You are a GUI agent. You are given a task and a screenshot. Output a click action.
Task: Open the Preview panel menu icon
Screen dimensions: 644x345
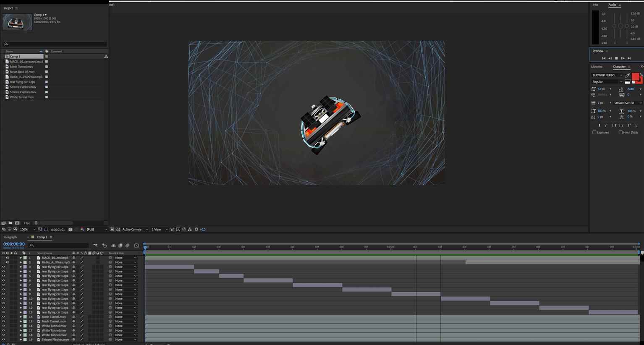(x=607, y=51)
